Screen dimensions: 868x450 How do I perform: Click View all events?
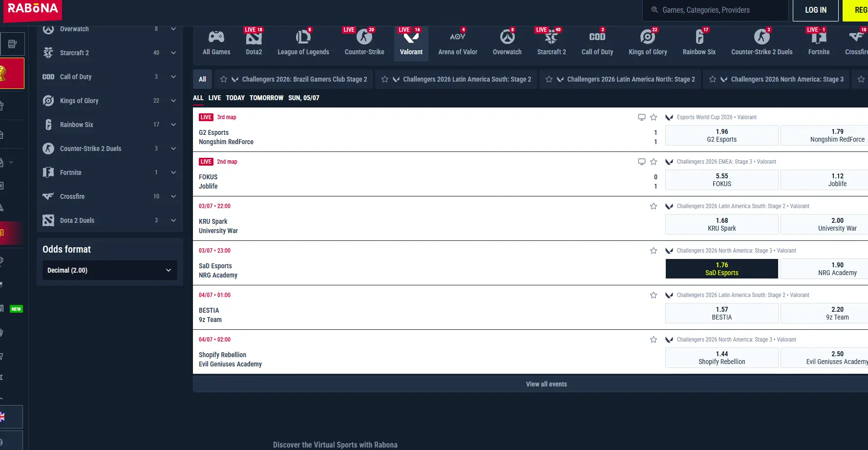click(546, 384)
